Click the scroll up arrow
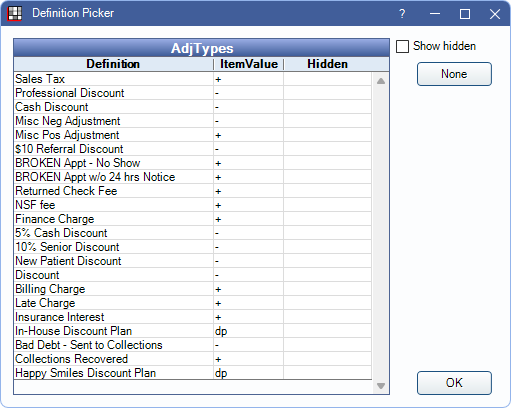 click(381, 81)
